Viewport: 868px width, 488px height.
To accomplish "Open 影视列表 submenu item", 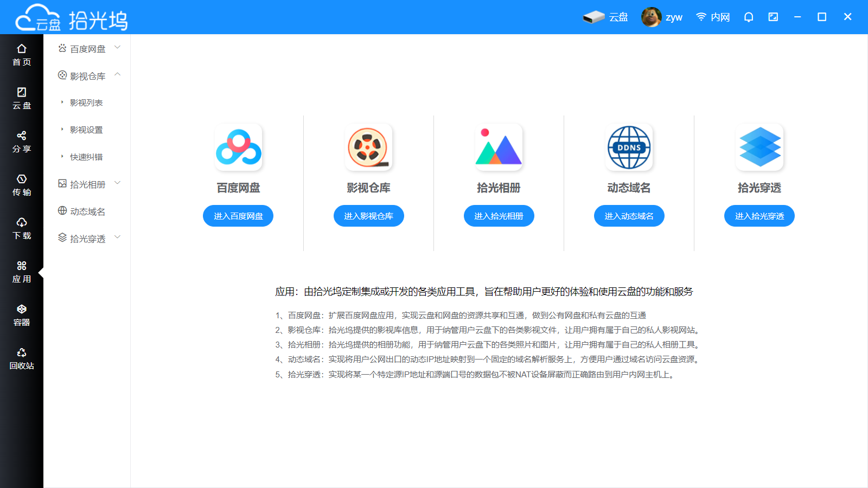I will [x=86, y=102].
